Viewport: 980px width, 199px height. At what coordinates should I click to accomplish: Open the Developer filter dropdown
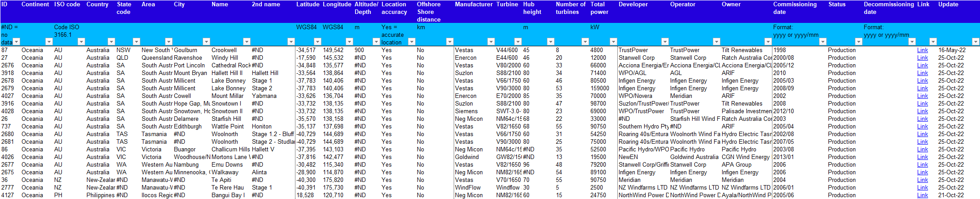[665, 42]
